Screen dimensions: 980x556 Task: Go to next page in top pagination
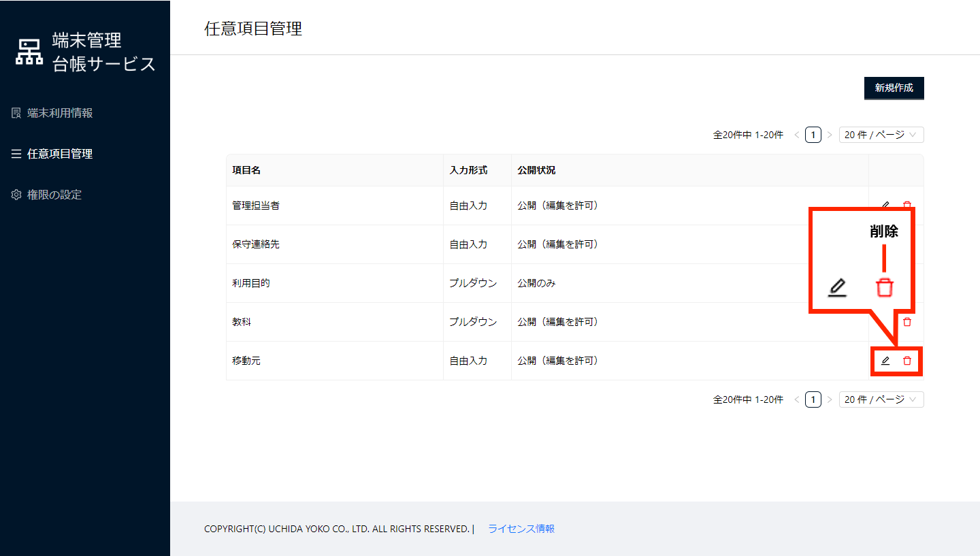coord(830,135)
